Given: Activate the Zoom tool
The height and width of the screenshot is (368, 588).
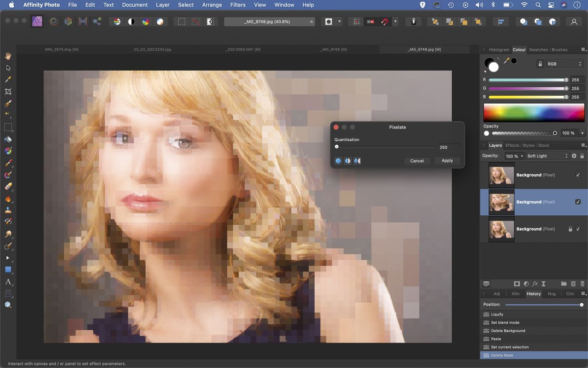Looking at the screenshot, I should pyautogui.click(x=8, y=305).
